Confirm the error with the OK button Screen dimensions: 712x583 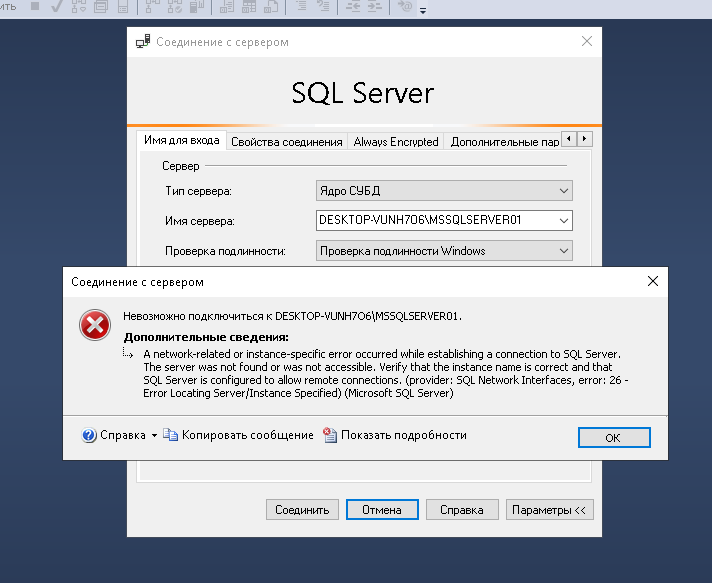pyautogui.click(x=614, y=438)
